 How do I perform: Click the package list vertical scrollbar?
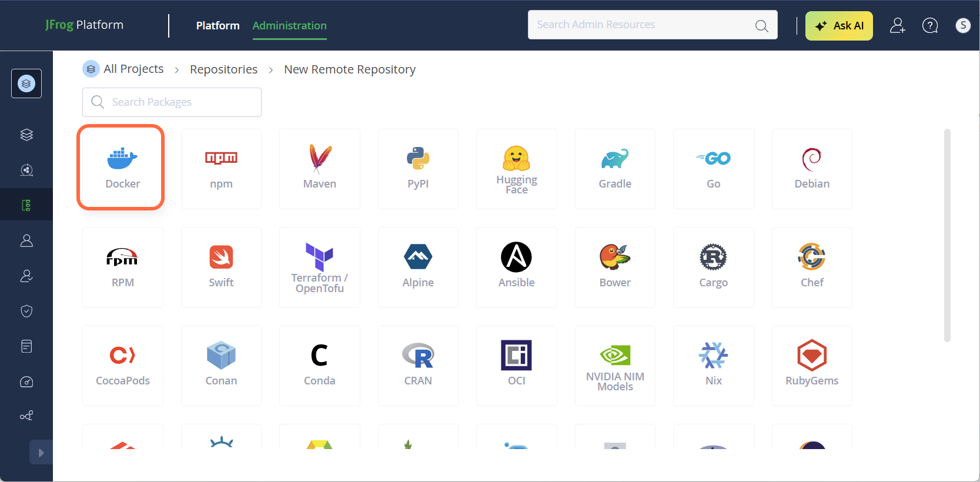[947, 235]
